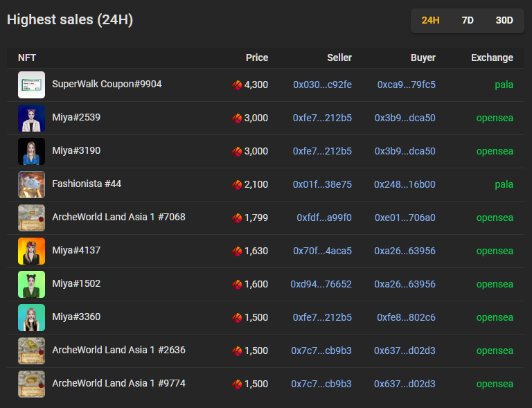Open opensea link in Miya#2539 row
532x408 pixels.
[x=495, y=118]
